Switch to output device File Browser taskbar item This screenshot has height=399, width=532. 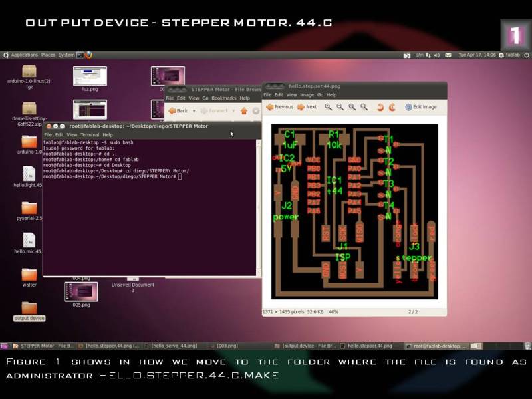305,346
